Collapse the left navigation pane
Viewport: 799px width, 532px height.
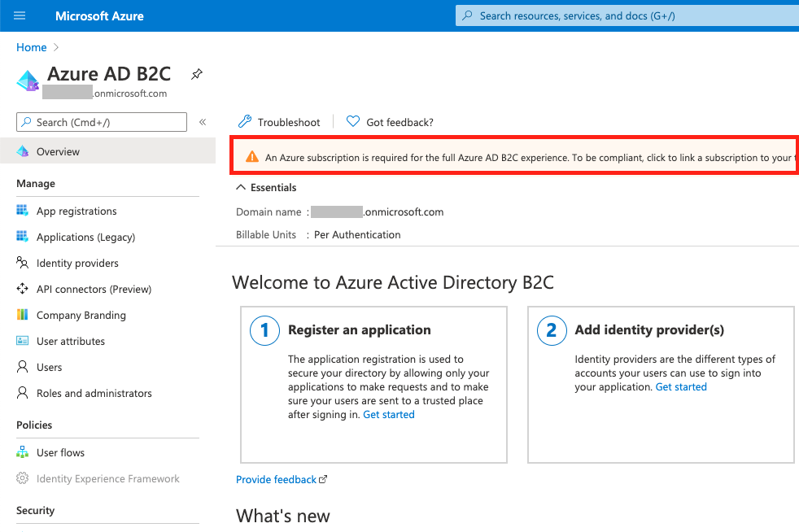[202, 121]
